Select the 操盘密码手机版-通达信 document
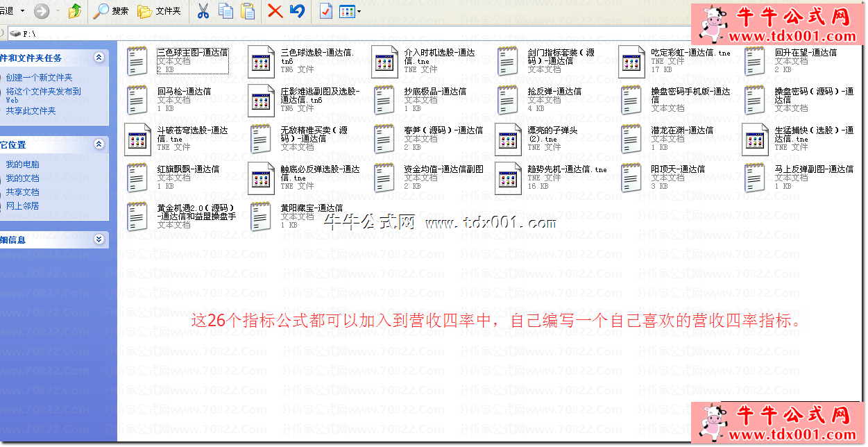 pyautogui.click(x=675, y=99)
